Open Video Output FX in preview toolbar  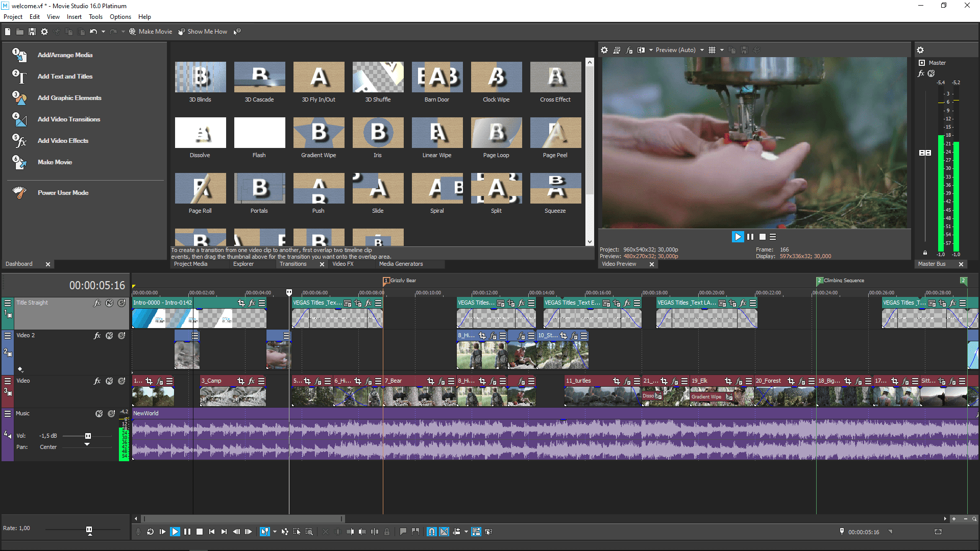(629, 50)
